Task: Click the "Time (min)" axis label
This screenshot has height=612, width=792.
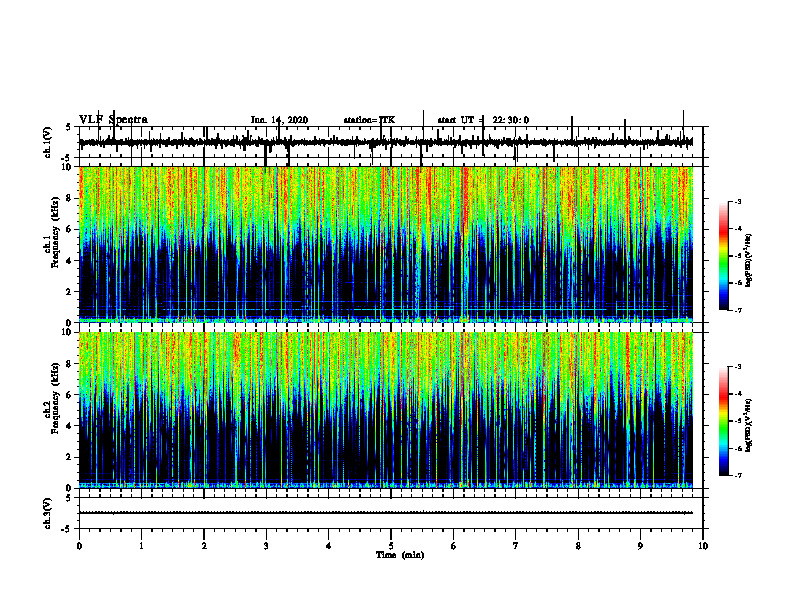Action: [x=400, y=555]
